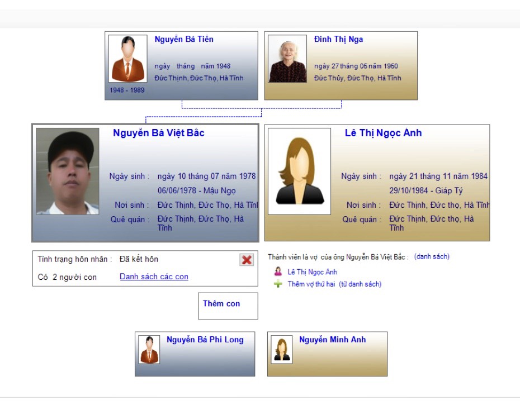This screenshot has height=420, width=520.
Task: Click lunar date 06/06/1978 - Mậu Ngọ
Action: click(x=197, y=191)
